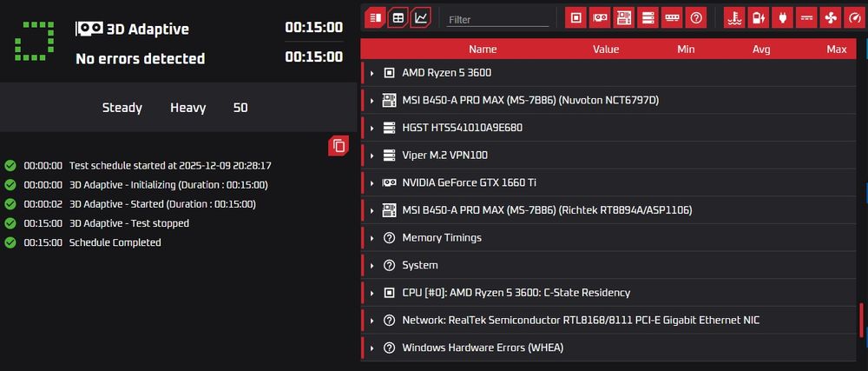Expand the C-State Residency row arrow

372,293
